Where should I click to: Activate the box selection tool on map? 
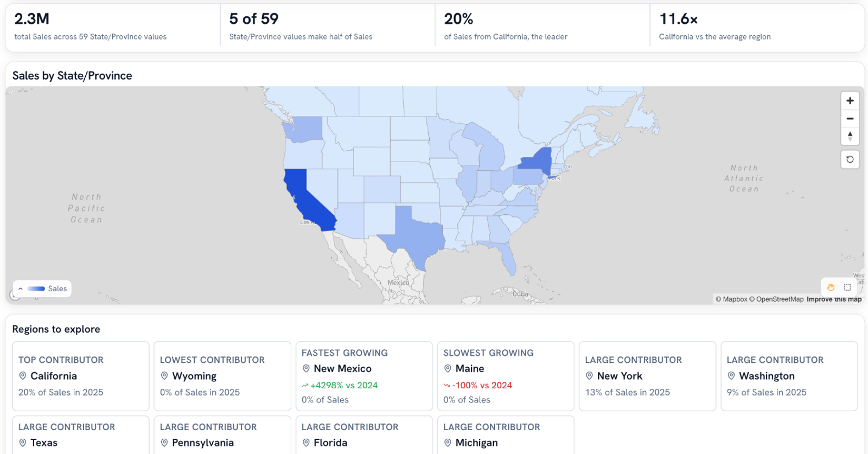pos(847,287)
